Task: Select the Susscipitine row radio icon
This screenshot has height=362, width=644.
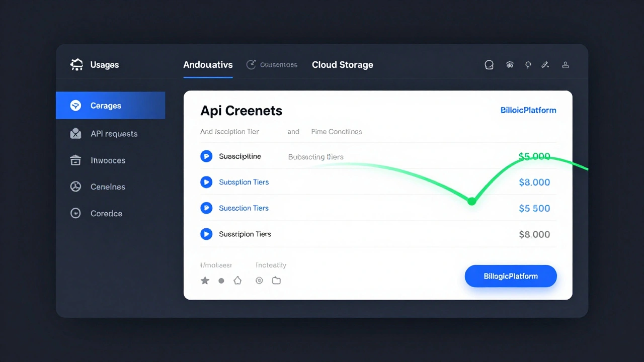Action: tap(206, 156)
